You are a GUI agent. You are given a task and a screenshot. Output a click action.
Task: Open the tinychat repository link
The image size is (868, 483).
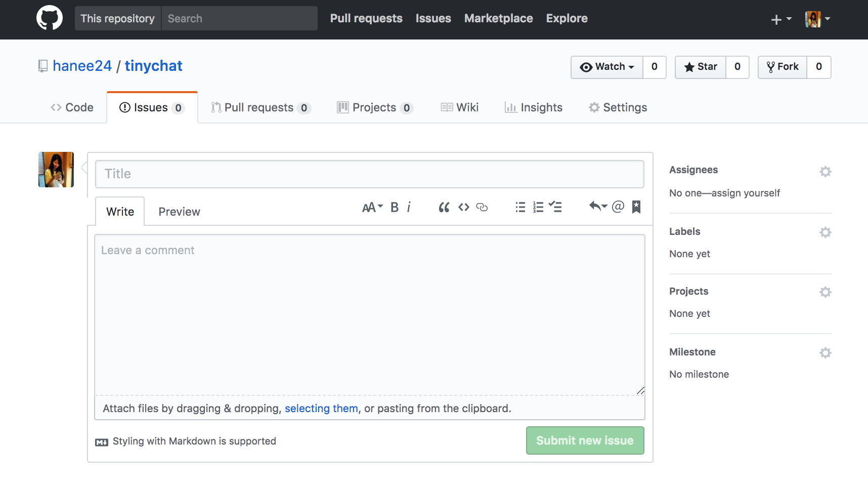(x=153, y=66)
